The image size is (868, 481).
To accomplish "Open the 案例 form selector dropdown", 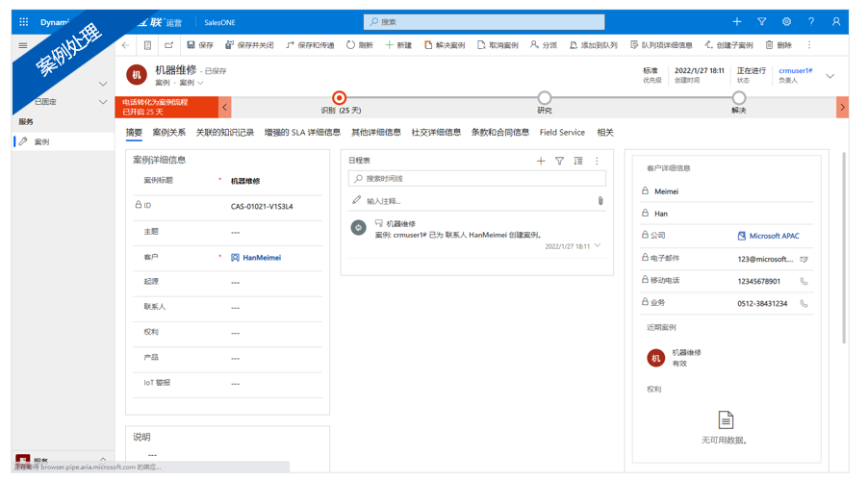I will tap(192, 83).
